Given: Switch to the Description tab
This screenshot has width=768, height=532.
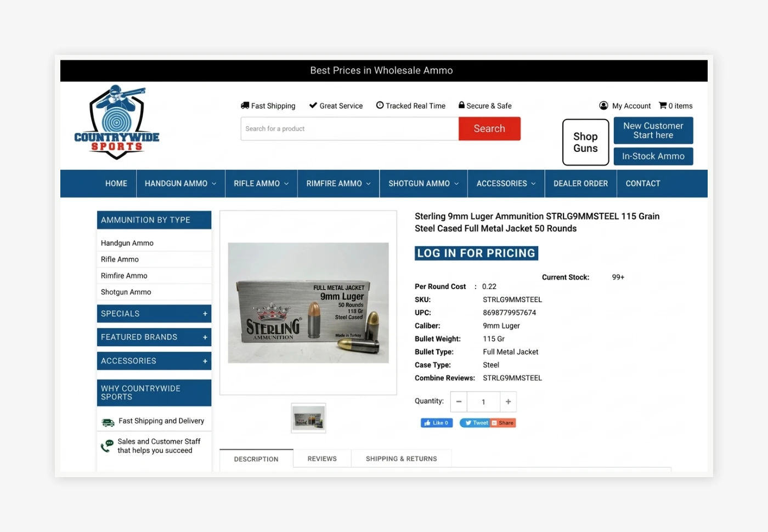Looking at the screenshot, I should coord(256,459).
